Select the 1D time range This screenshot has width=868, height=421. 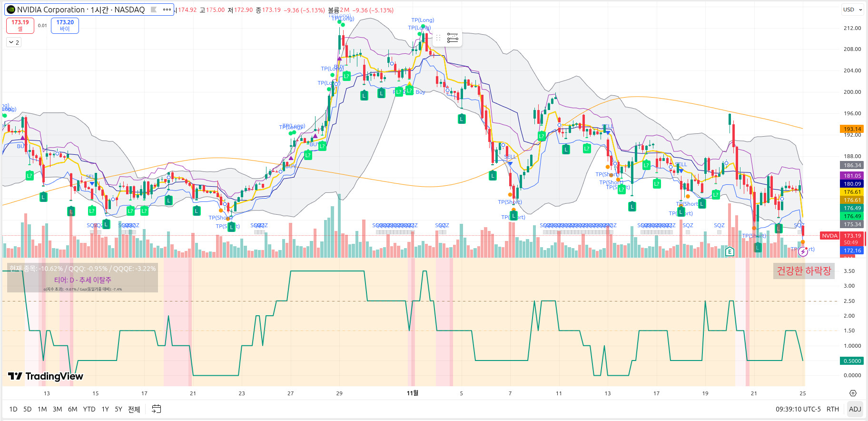(13, 409)
